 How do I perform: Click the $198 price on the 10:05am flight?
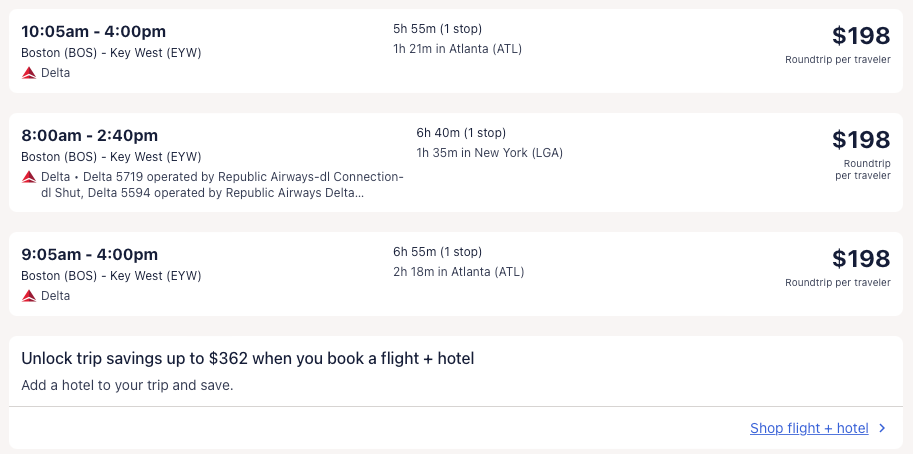point(860,36)
